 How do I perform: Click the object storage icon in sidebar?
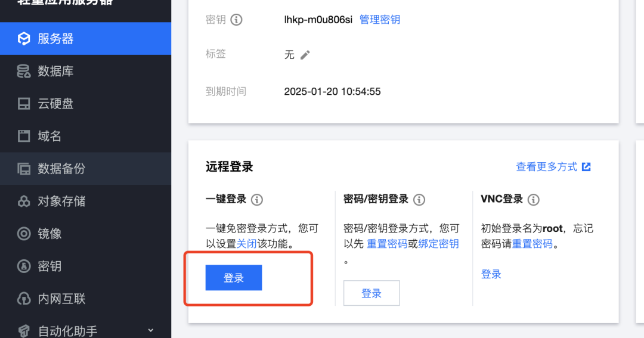[x=24, y=201]
